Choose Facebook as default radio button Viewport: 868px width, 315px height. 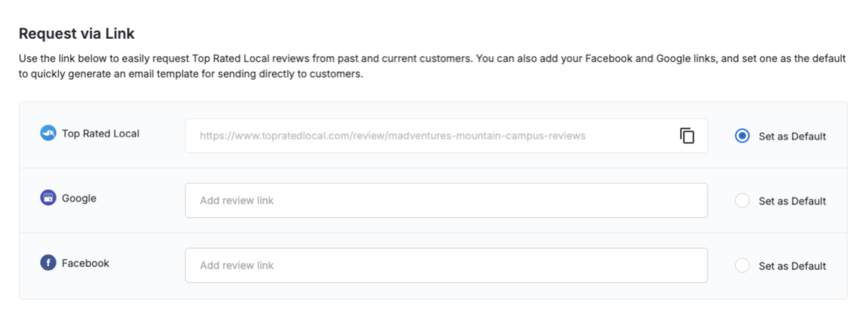[742, 265]
